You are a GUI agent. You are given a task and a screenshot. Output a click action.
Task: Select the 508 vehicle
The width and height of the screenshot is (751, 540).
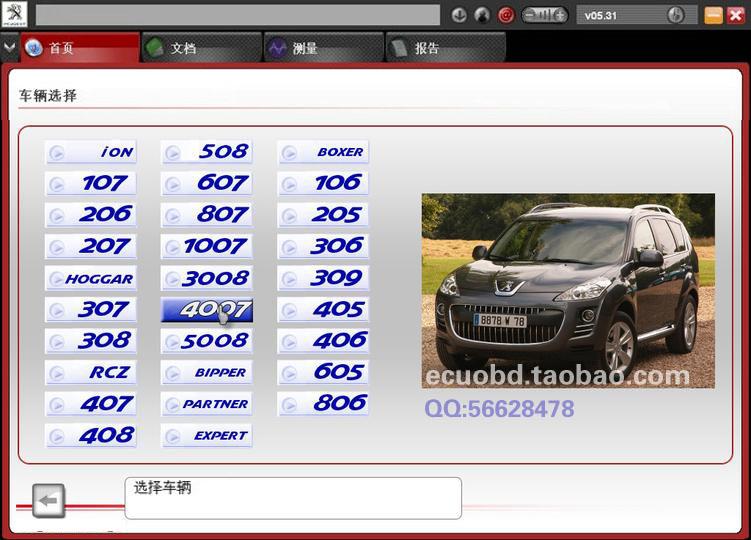pos(207,152)
